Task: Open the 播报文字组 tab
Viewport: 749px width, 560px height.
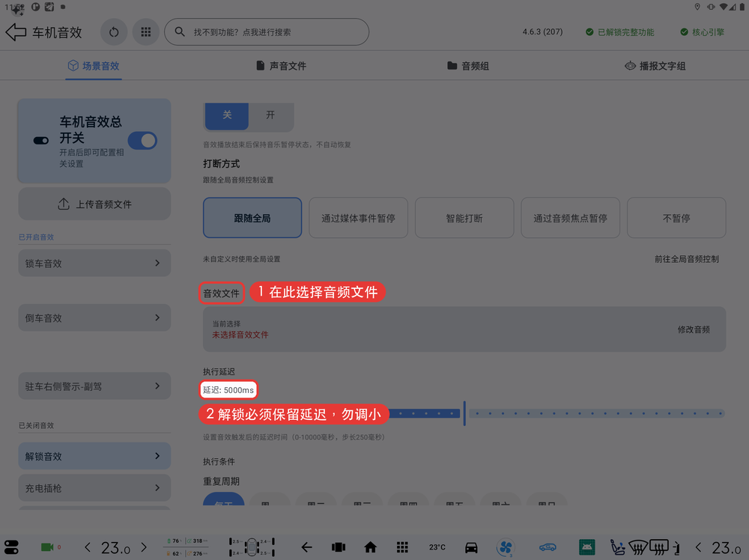Action: pyautogui.click(x=655, y=66)
